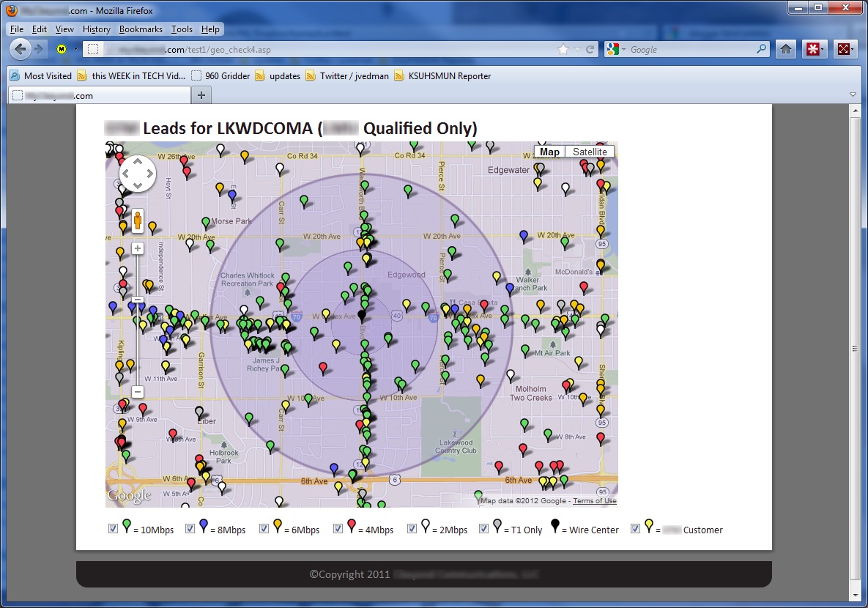
Task: Open the Tools menu
Action: [x=182, y=29]
